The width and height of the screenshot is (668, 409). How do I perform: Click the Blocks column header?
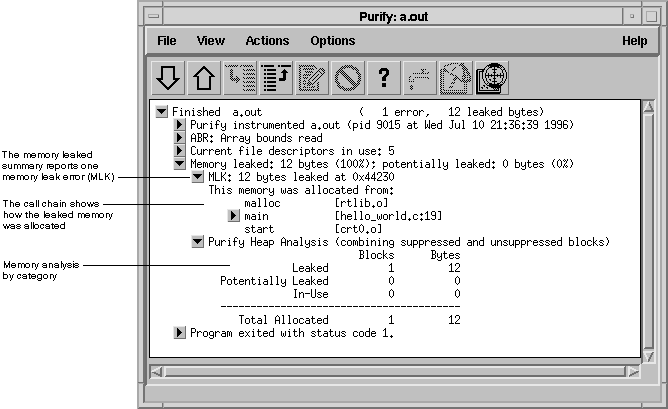pos(376,255)
